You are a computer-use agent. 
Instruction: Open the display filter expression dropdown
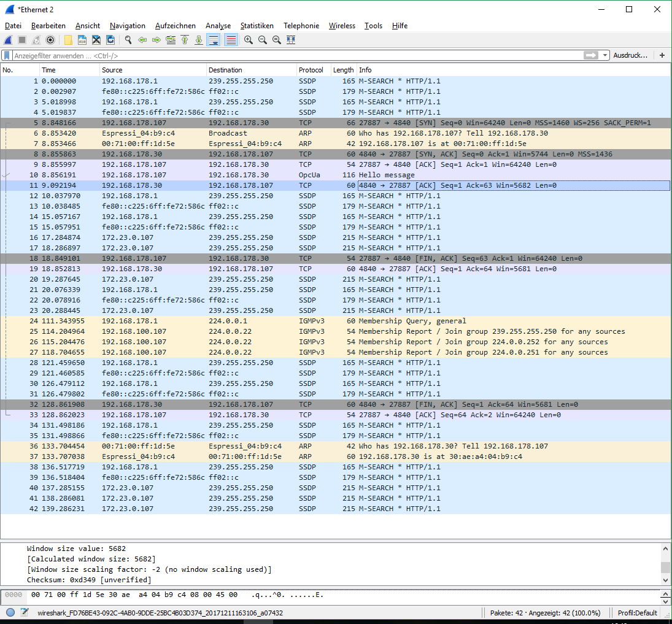click(x=603, y=55)
